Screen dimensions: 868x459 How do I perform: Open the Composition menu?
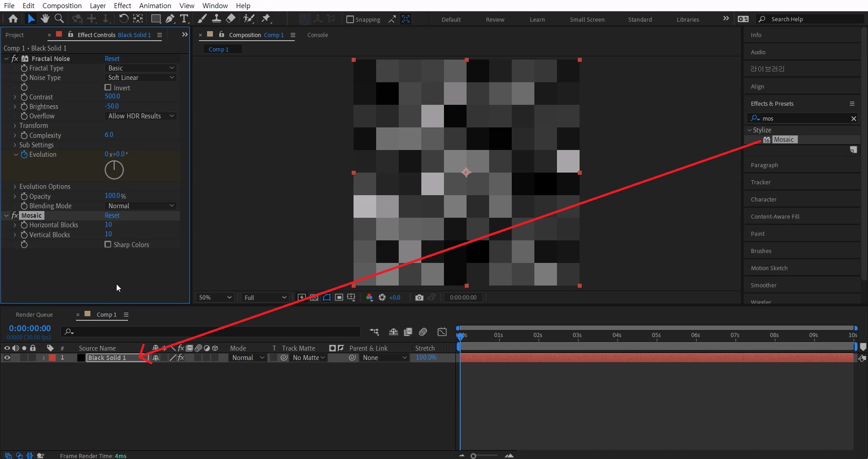pyautogui.click(x=62, y=5)
